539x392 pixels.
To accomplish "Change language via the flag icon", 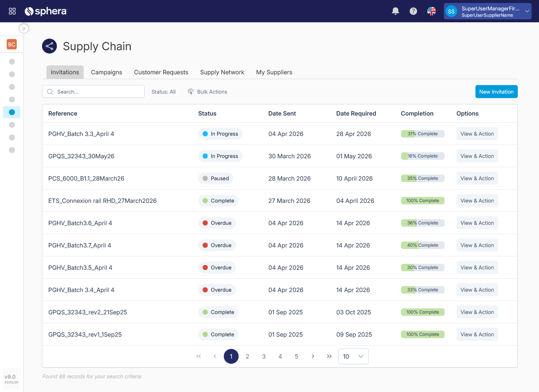I will point(431,11).
